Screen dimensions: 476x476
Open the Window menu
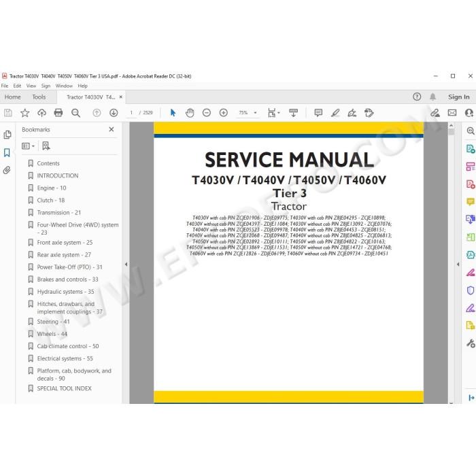click(64, 86)
